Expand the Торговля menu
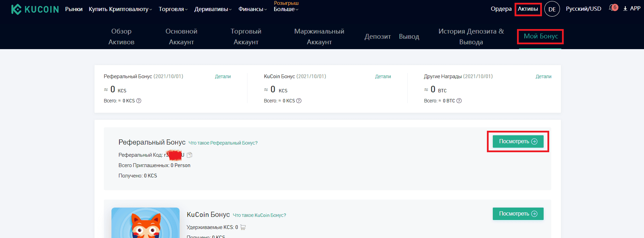The width and height of the screenshot is (644, 238). coord(173,9)
